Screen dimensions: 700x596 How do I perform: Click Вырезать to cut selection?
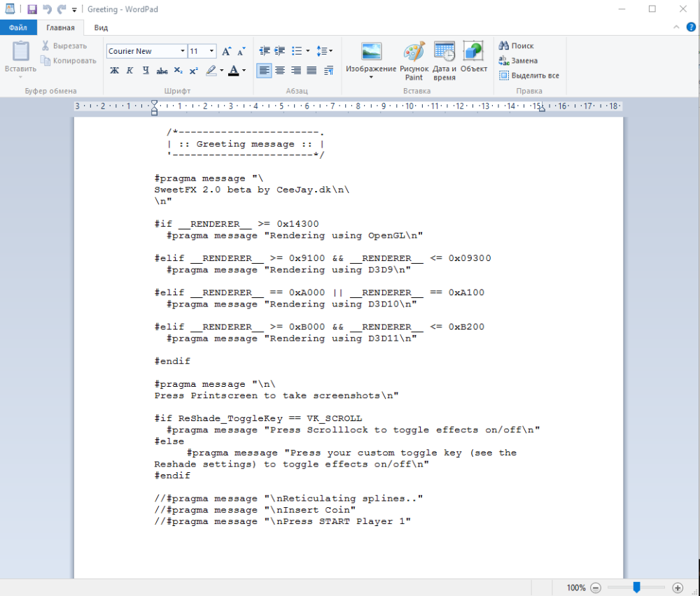[64, 45]
